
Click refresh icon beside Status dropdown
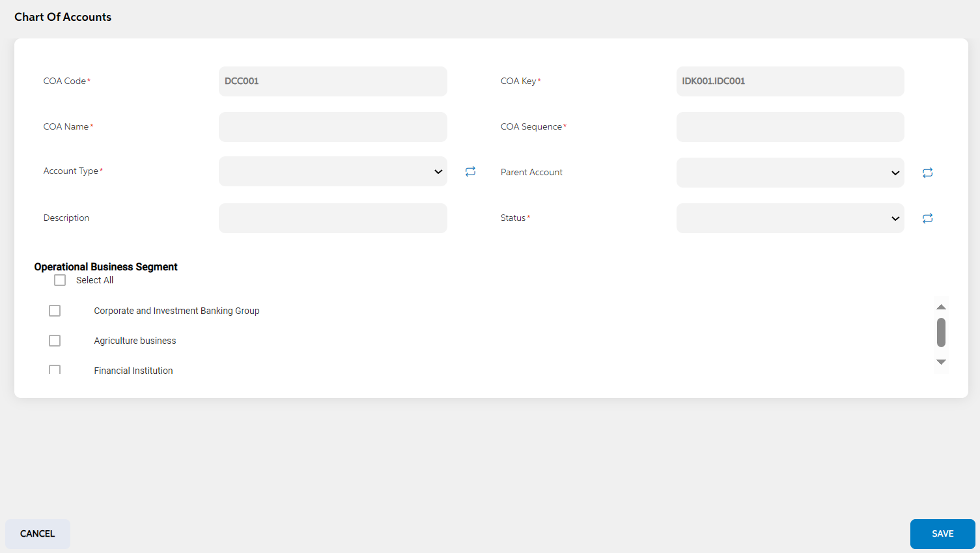[927, 218]
